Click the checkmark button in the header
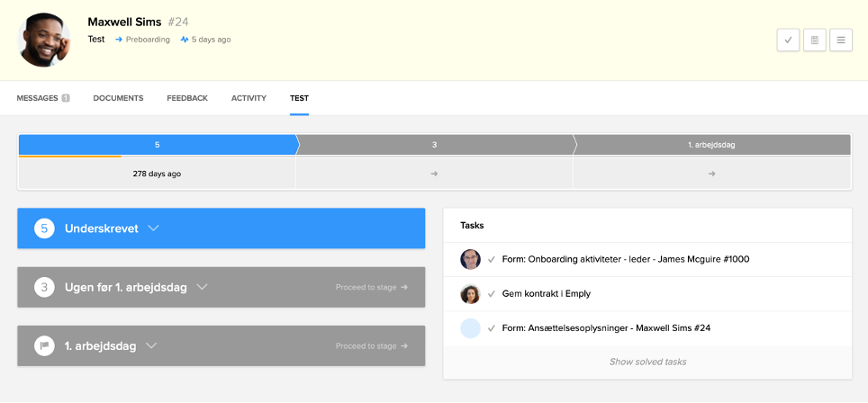868x403 pixels. click(788, 40)
